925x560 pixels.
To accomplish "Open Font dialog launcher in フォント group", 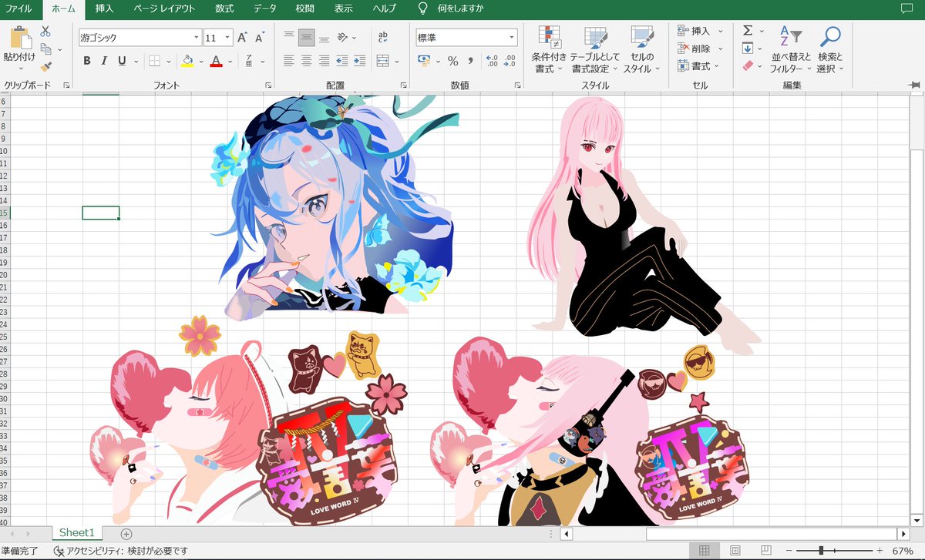I will pos(268,86).
